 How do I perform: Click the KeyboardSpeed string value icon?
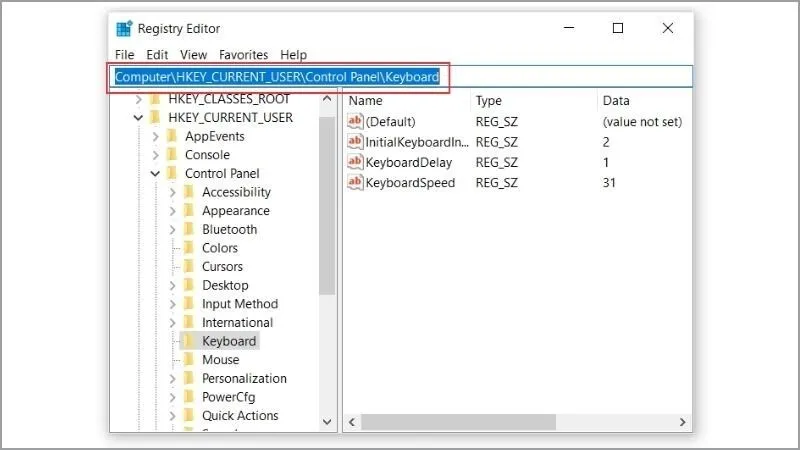(x=355, y=183)
